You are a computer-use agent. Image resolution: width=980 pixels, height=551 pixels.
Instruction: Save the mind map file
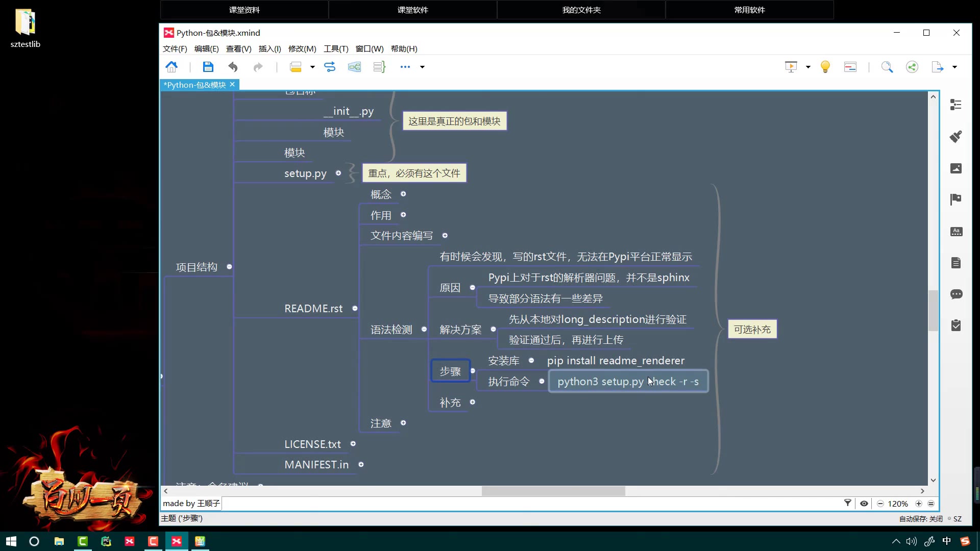pyautogui.click(x=208, y=67)
